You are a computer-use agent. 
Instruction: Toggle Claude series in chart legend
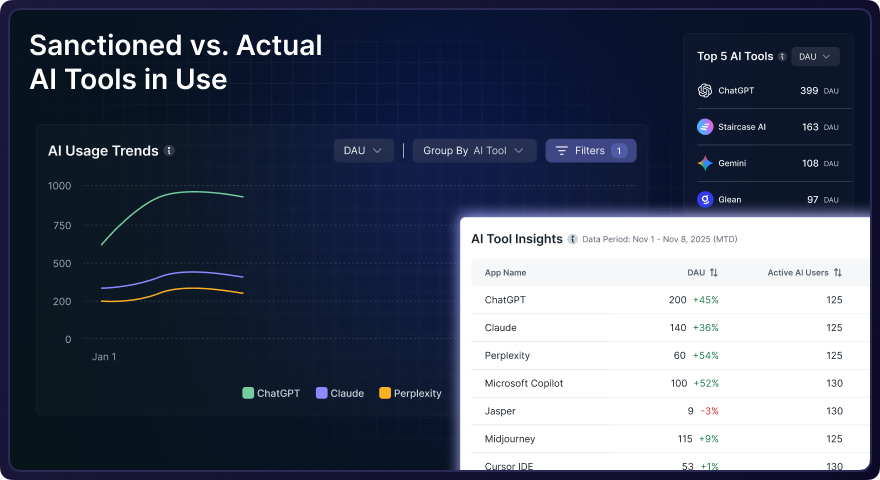pyautogui.click(x=340, y=393)
